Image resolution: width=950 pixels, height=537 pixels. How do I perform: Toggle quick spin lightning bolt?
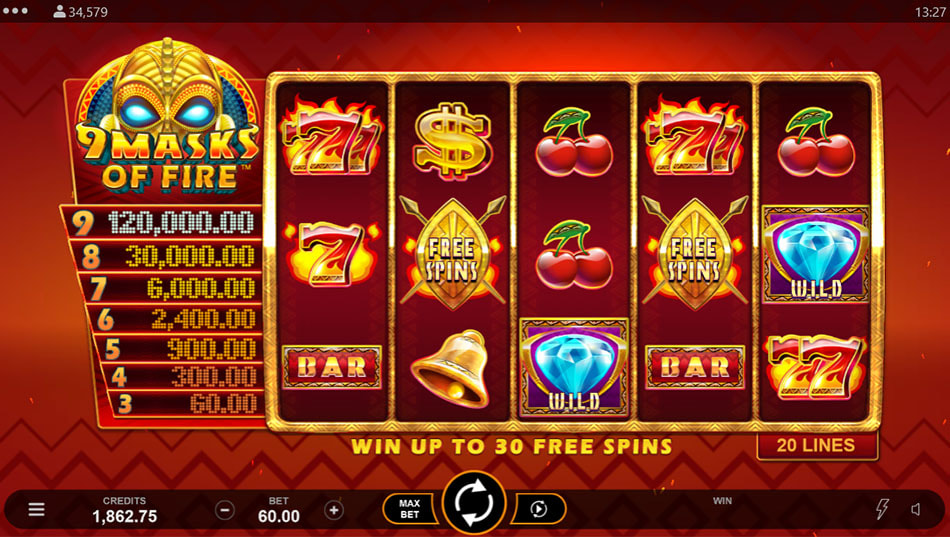click(x=882, y=509)
